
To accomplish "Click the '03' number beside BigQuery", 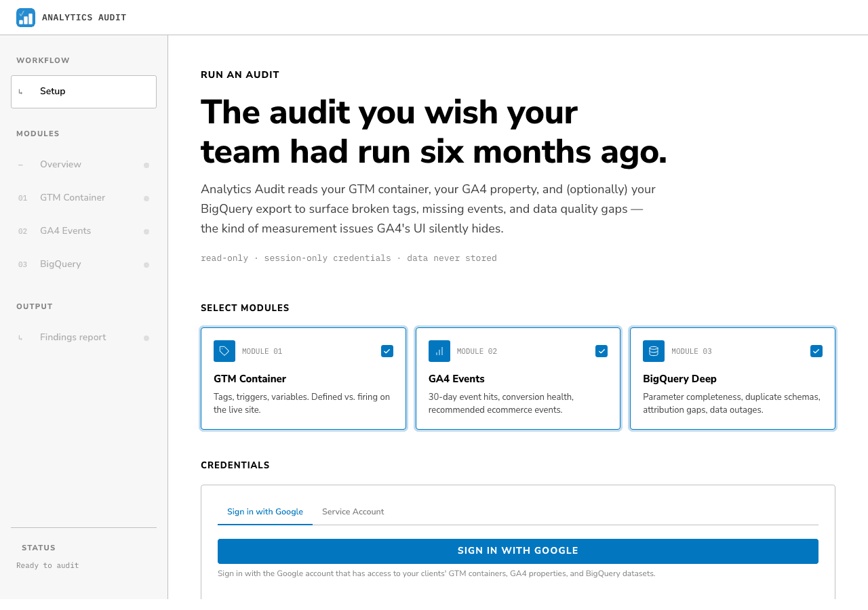I will pos(23,264).
